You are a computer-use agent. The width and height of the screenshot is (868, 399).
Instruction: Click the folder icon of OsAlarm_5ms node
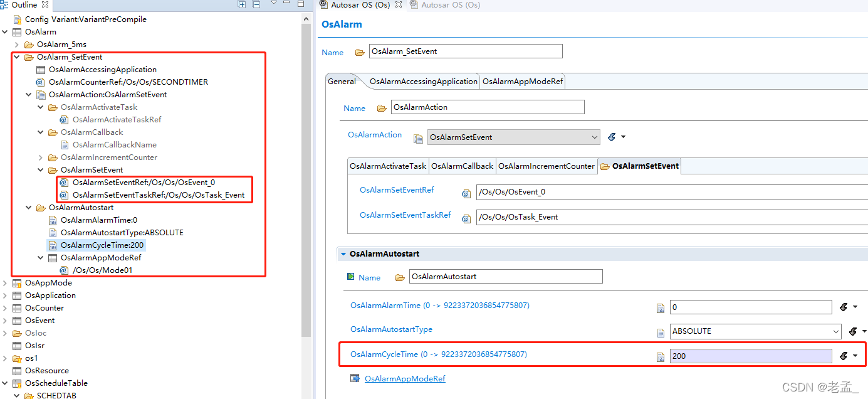(x=29, y=45)
